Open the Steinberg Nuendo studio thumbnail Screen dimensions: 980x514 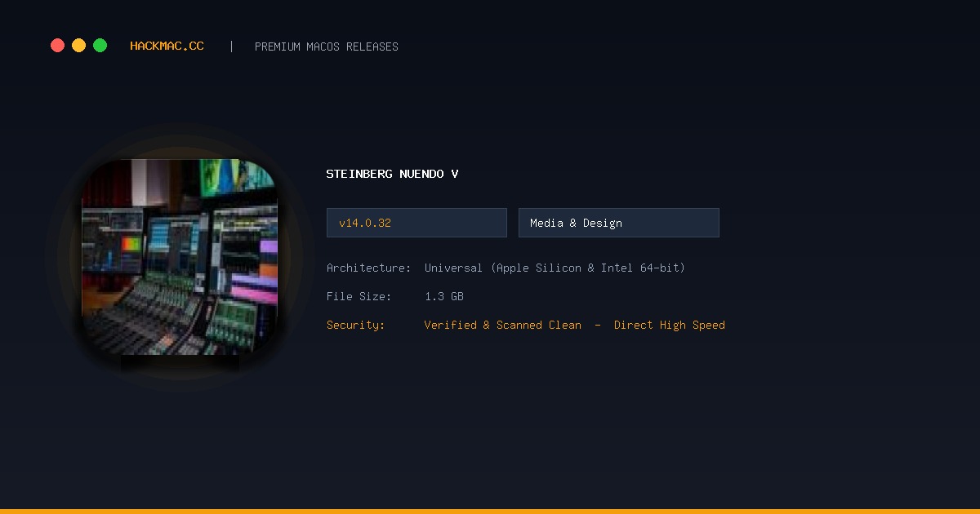(180, 257)
